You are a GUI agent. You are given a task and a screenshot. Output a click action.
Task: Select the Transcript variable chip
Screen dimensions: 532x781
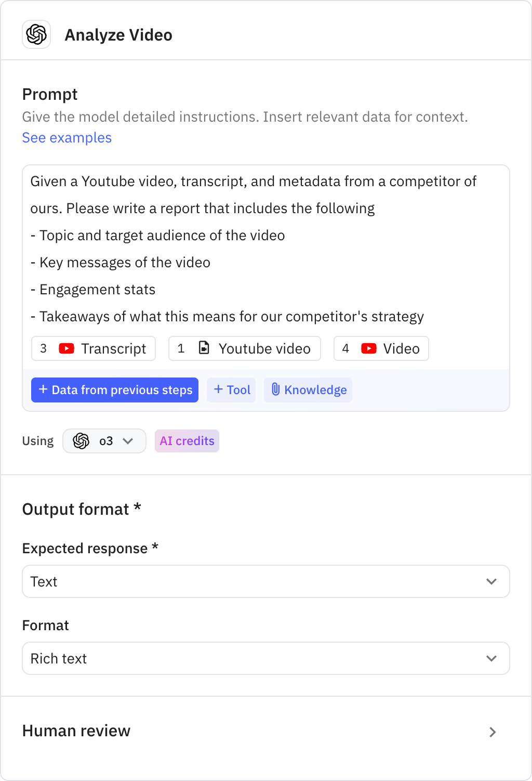click(x=94, y=348)
